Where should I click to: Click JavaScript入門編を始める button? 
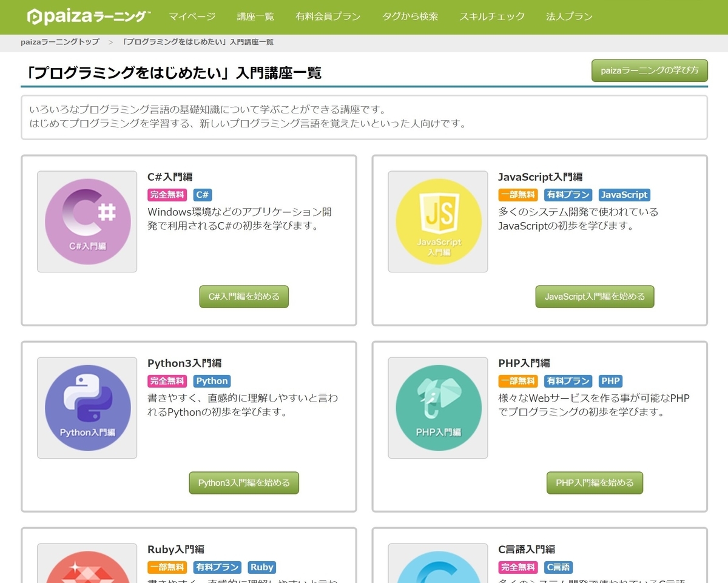click(595, 297)
